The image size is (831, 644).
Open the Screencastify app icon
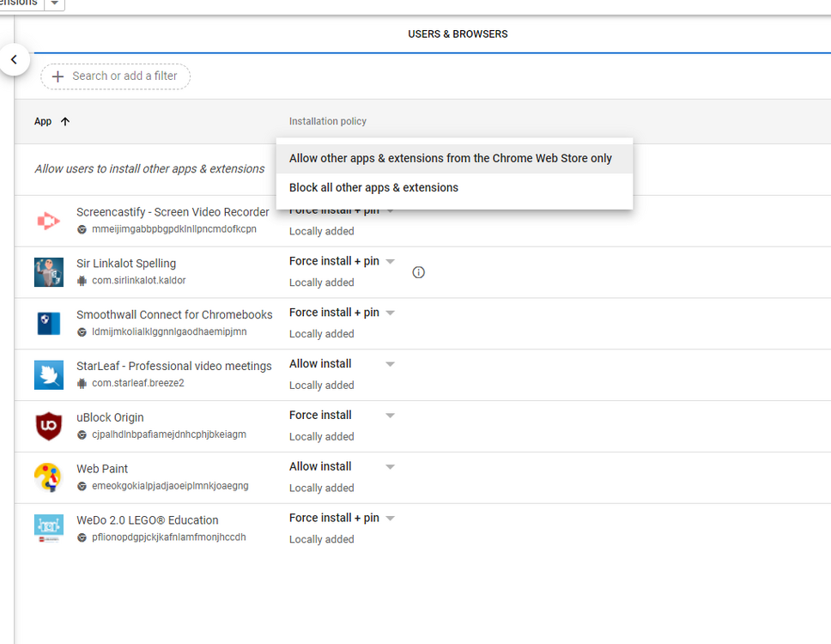coord(49,221)
